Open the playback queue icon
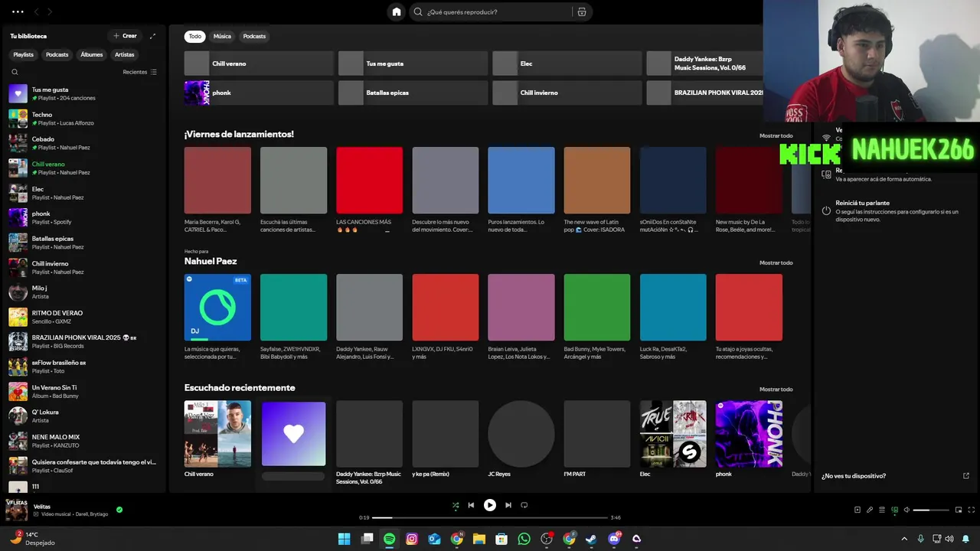Image resolution: width=980 pixels, height=551 pixels. [x=882, y=510]
